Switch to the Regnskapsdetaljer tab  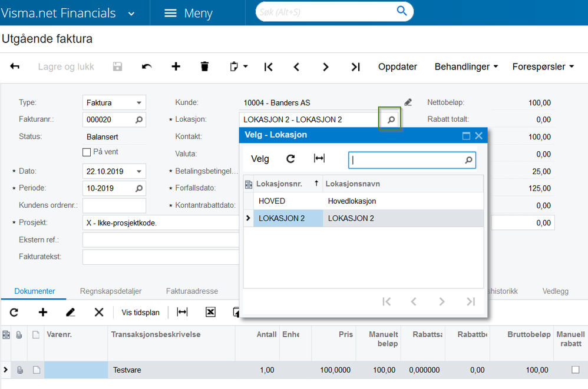(x=110, y=291)
